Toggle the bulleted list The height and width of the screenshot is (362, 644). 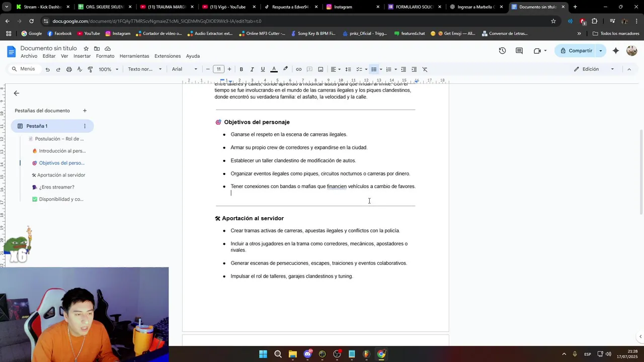(374, 69)
